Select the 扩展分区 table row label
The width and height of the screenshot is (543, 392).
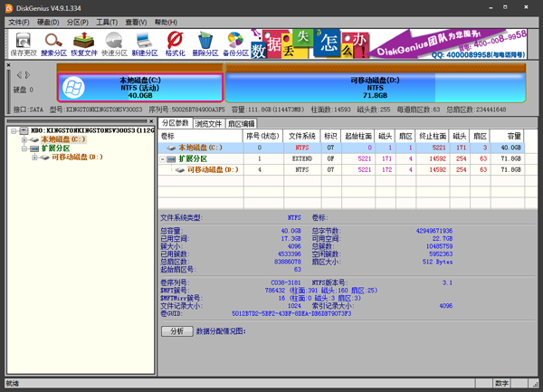point(193,159)
